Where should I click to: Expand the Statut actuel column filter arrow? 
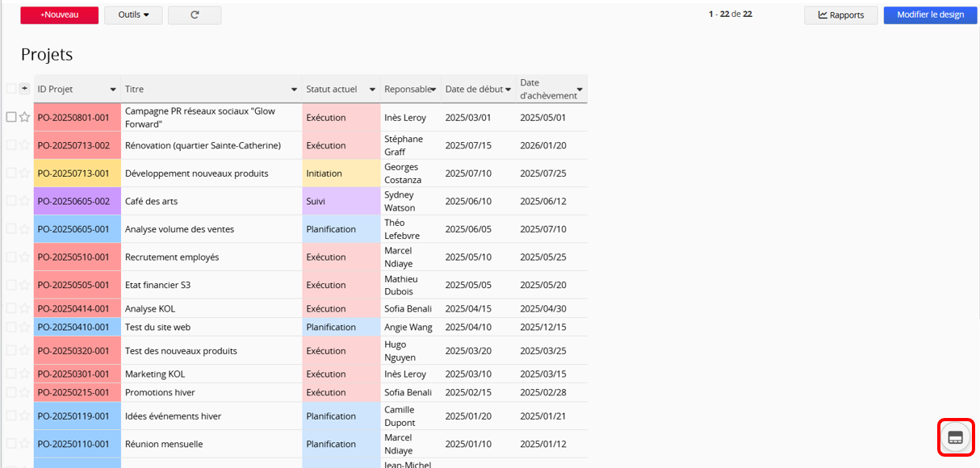tap(372, 90)
